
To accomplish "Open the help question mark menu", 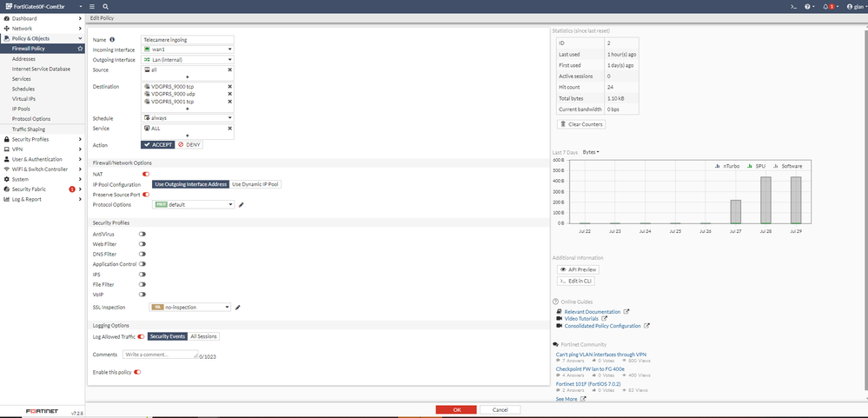I will [x=809, y=7].
